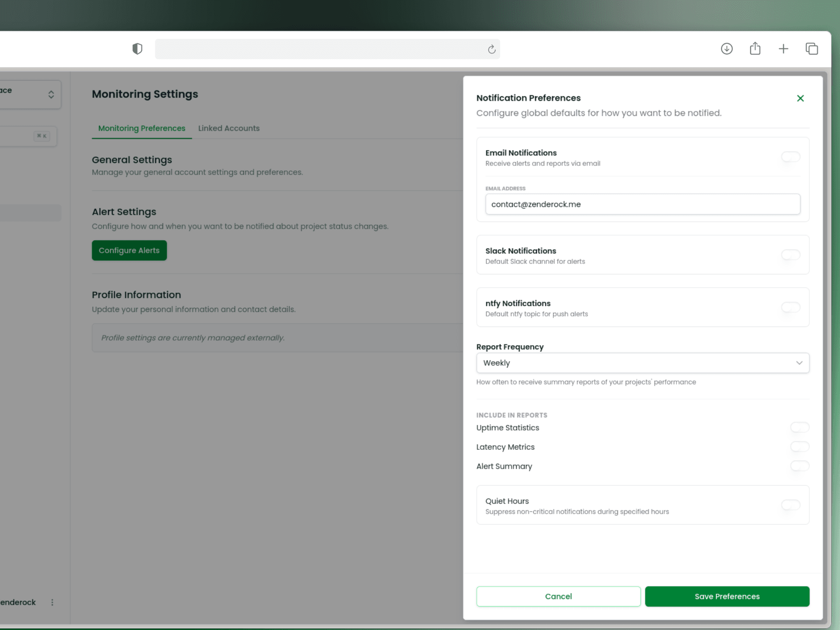Click the email address input field
The height and width of the screenshot is (630, 840).
pyautogui.click(x=643, y=204)
